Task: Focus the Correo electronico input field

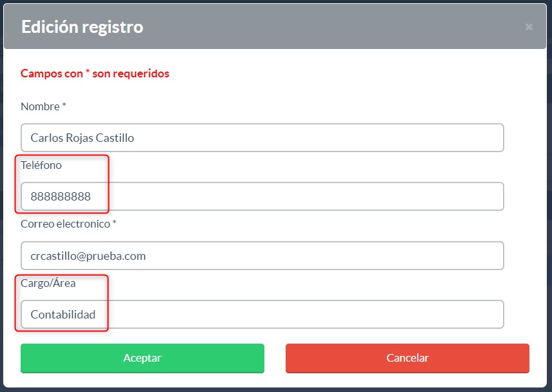Action: tap(262, 255)
